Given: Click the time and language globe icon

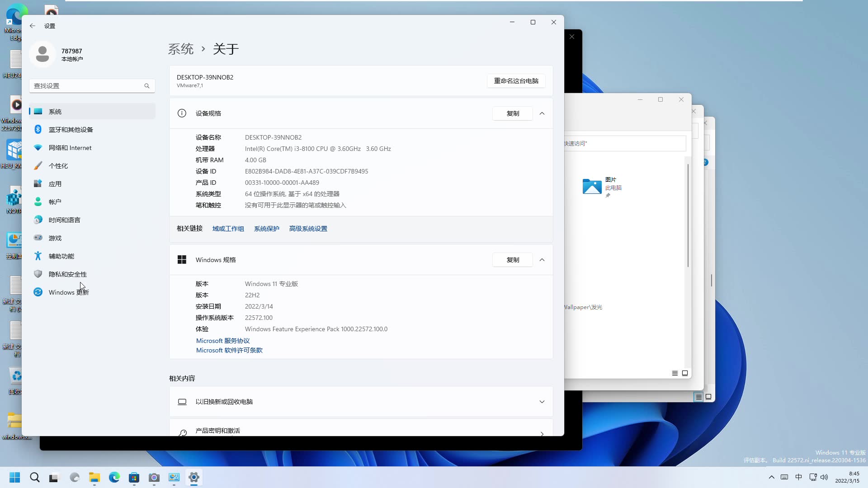Looking at the screenshot, I should (x=38, y=220).
